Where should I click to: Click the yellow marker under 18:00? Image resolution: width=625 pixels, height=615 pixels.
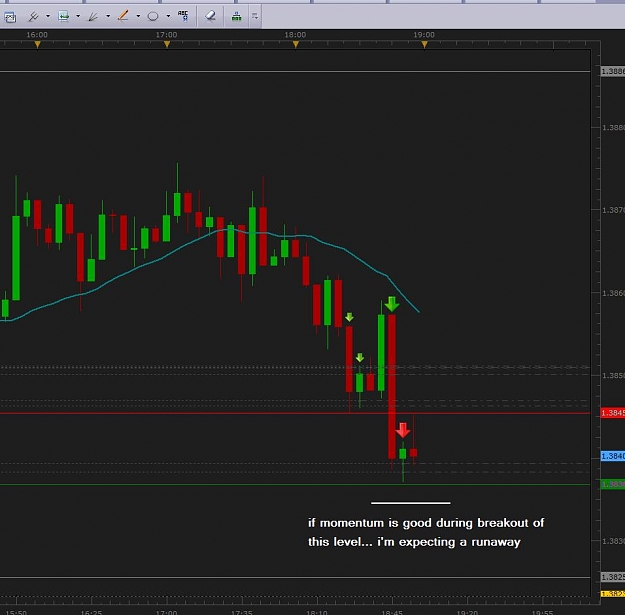(x=296, y=45)
